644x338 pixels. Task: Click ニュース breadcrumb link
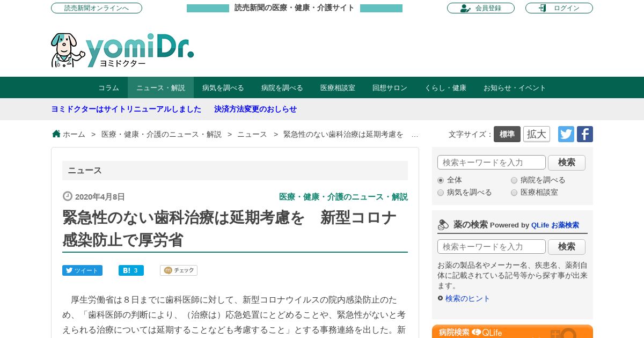(252, 134)
